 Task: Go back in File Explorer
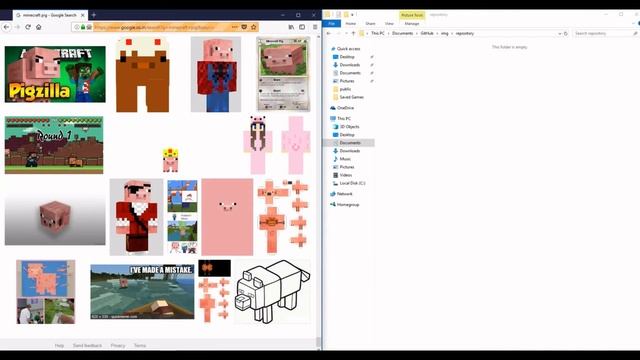point(329,33)
